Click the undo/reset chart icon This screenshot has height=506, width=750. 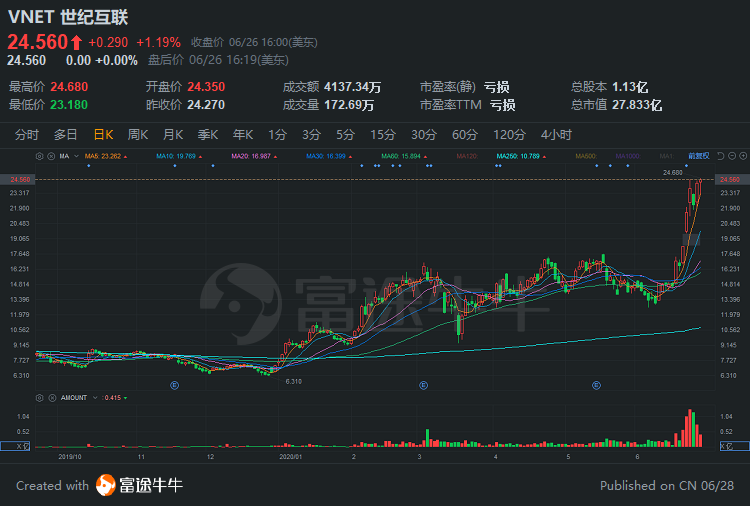click(721, 156)
